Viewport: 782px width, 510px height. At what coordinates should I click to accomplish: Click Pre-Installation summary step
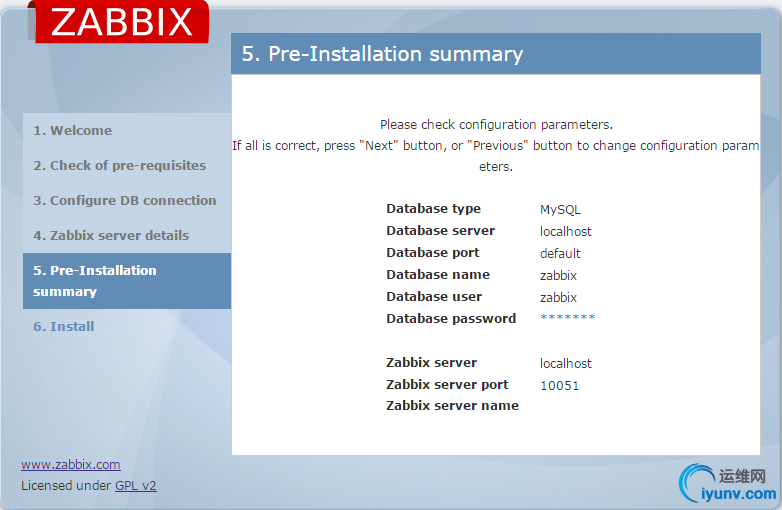click(x=95, y=281)
